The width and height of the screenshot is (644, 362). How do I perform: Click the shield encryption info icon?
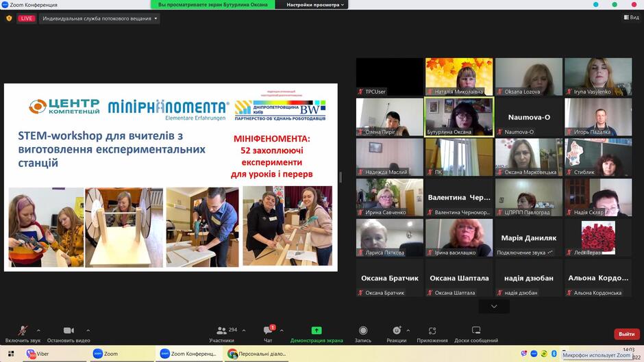pyautogui.click(x=9, y=18)
